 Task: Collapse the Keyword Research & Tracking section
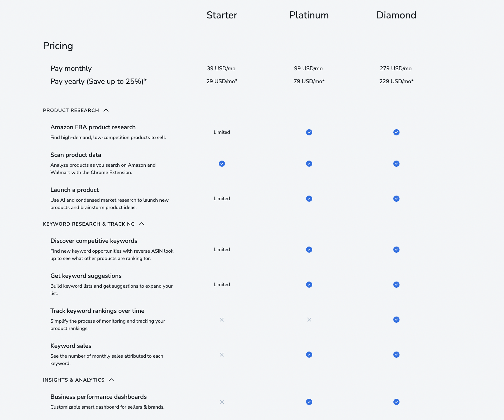pyautogui.click(x=142, y=224)
